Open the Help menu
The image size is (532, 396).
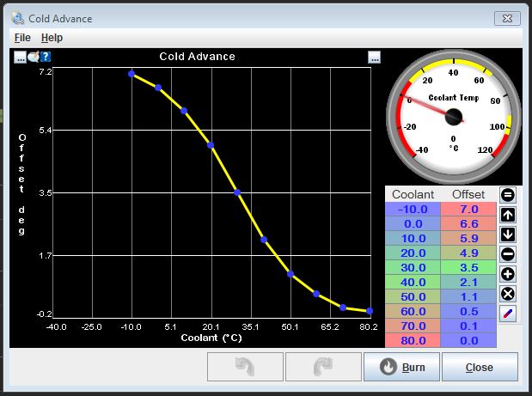click(52, 38)
